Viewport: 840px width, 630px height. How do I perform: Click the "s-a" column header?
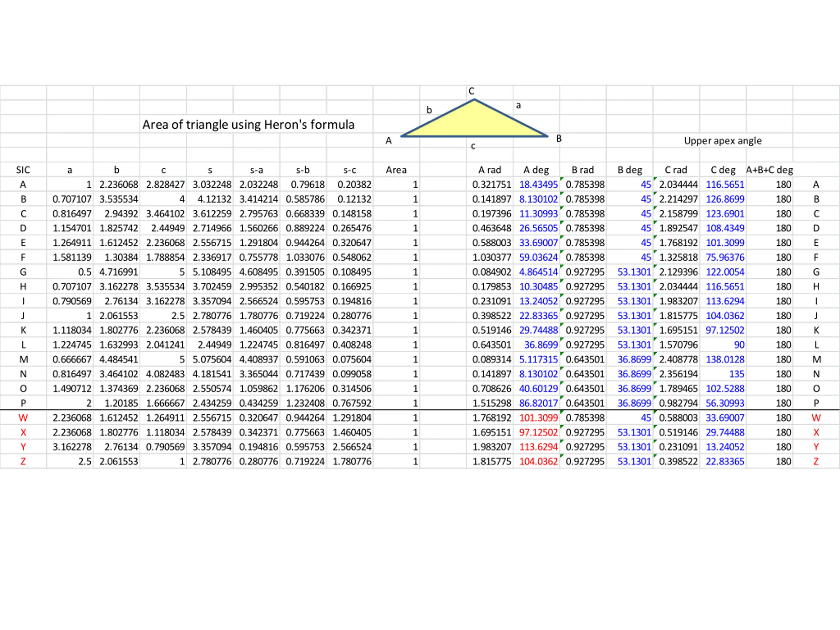[256, 170]
